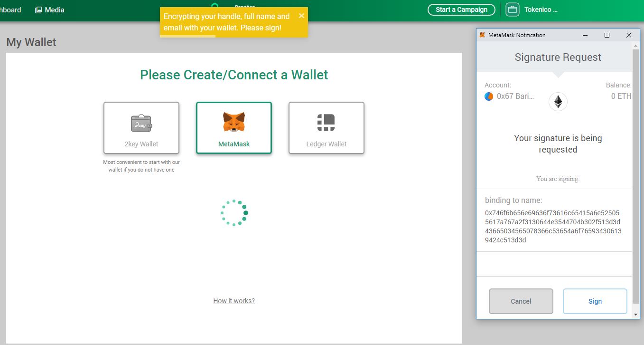Click the MetaMask popup scroll down arrow
This screenshot has width=644, height=345.
tap(636, 314)
